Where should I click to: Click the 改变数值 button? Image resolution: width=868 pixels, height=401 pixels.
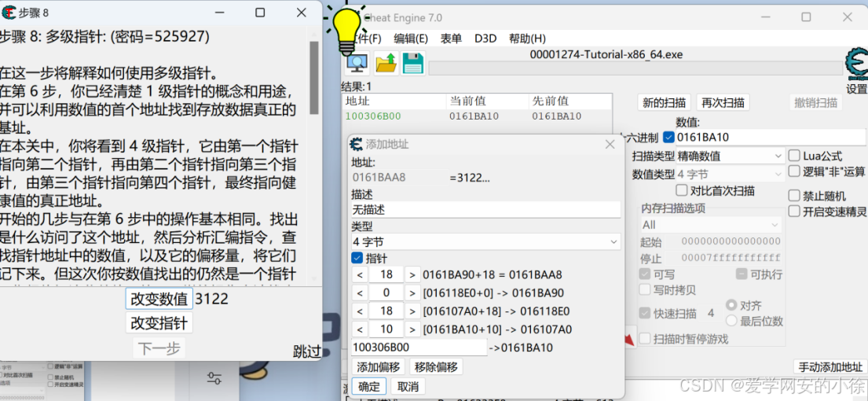tap(159, 299)
